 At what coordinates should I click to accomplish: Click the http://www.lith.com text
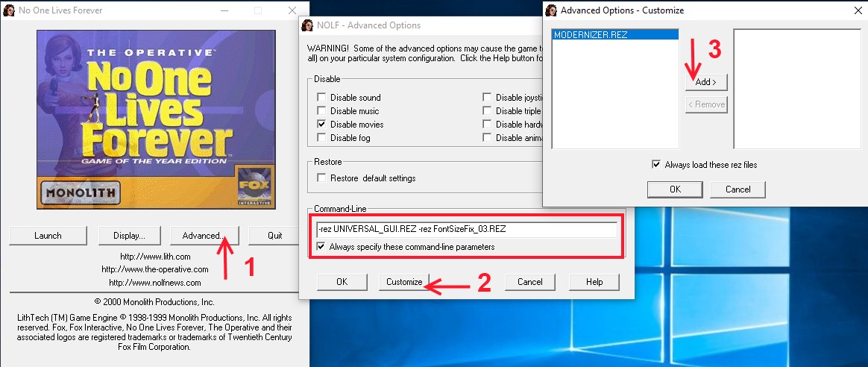(x=155, y=257)
